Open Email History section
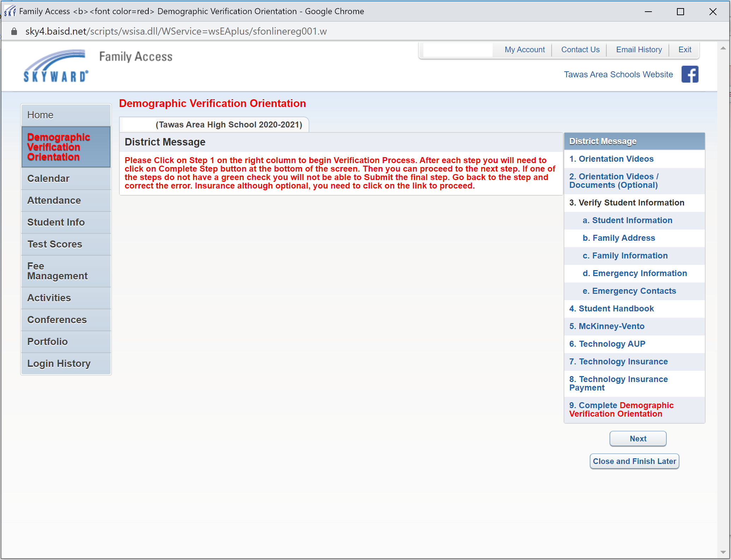The height and width of the screenshot is (560, 731). [639, 49]
